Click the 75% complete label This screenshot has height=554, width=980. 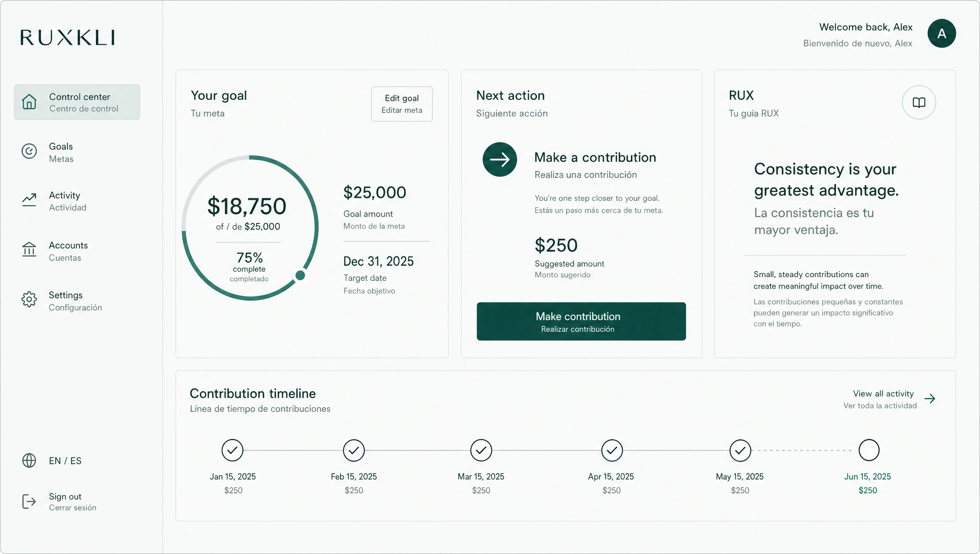249,262
